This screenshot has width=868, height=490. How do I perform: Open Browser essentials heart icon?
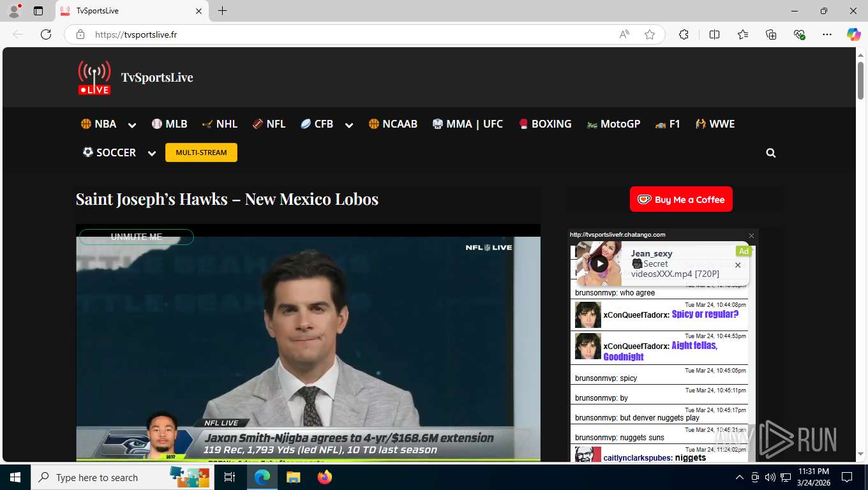click(799, 34)
